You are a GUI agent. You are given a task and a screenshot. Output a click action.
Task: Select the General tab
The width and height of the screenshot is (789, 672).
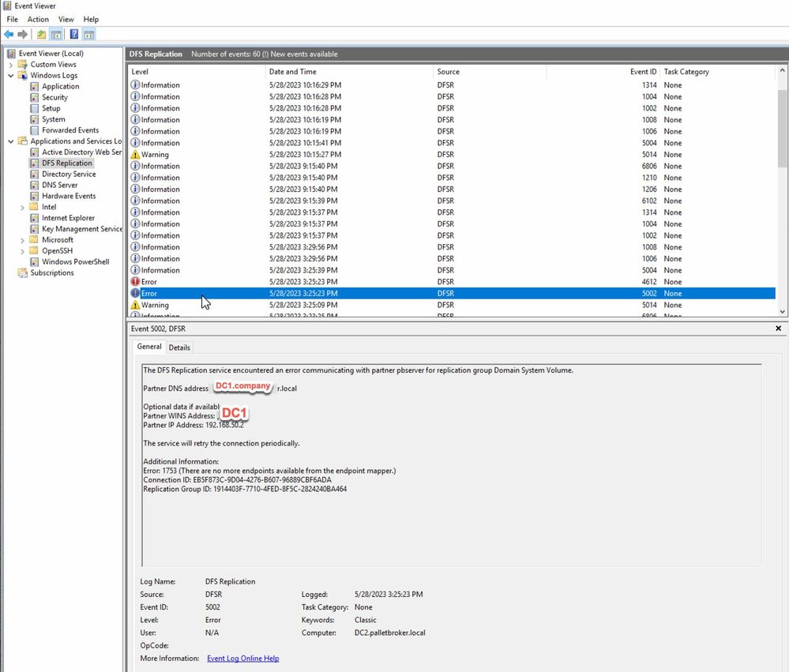[149, 347]
